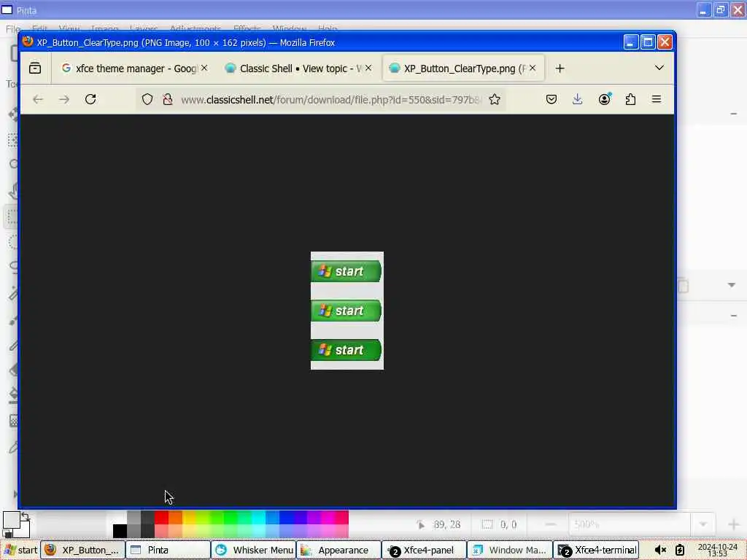Pick black from the Pinta palette
This screenshot has height=560, width=747.
(x=120, y=531)
